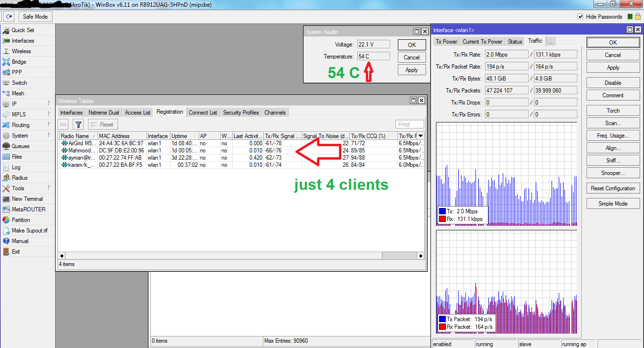Viewport: 644px width, 348px height.
Task: Open the Switch menu item
Action: 20,83
